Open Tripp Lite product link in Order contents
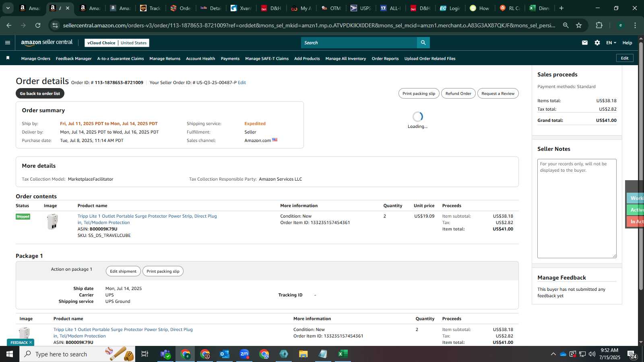Image resolution: width=644 pixels, height=362 pixels. tap(147, 219)
